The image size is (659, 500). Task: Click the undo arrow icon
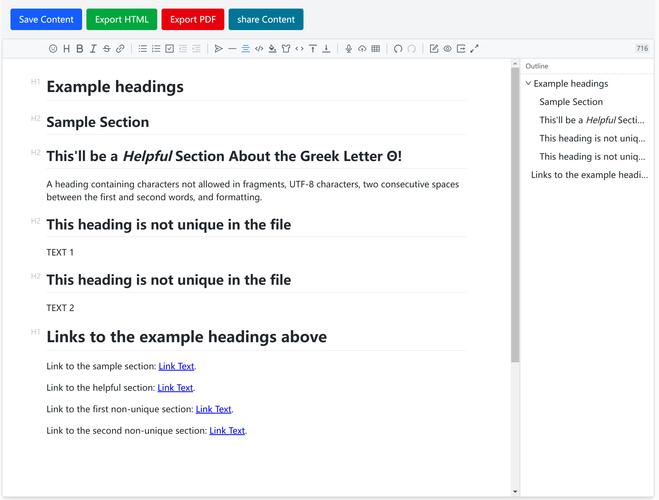(398, 48)
